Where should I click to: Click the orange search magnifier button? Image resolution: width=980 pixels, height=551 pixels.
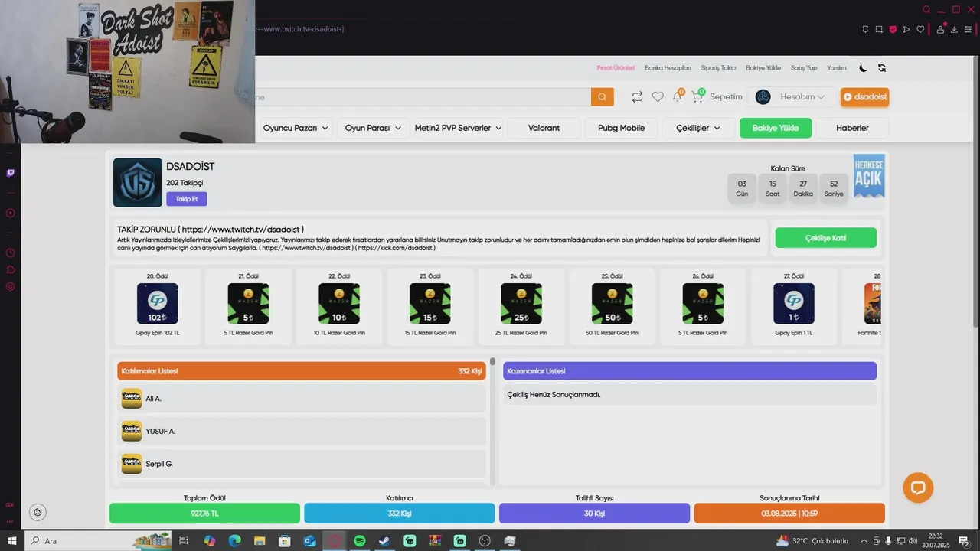coord(603,97)
